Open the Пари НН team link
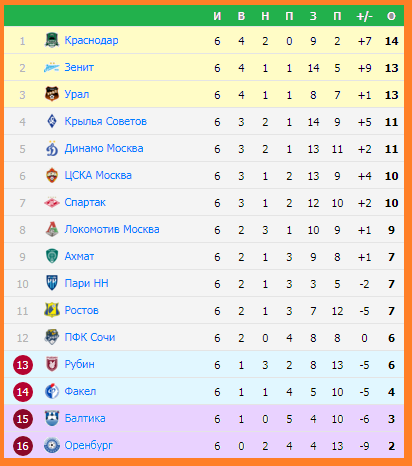The image size is (412, 466). click(x=86, y=283)
